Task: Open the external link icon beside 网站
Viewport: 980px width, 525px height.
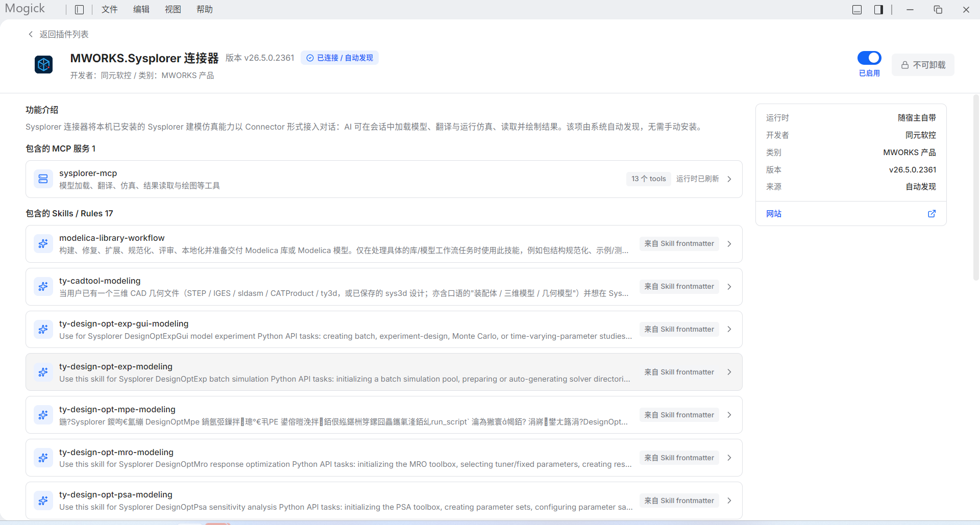Action: [x=932, y=214]
